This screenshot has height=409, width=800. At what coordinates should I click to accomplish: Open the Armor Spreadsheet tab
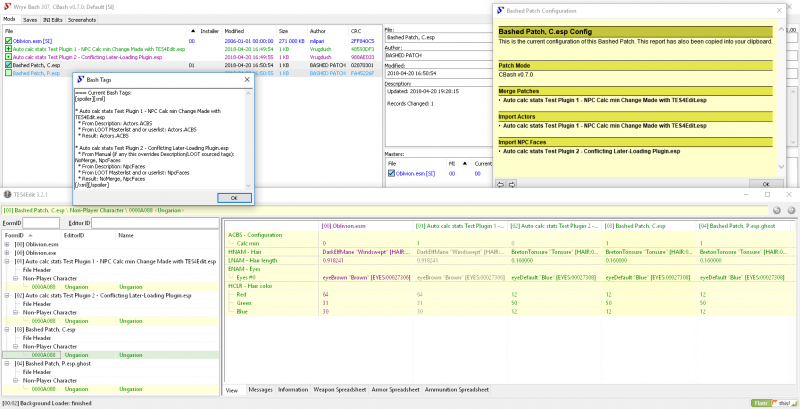tap(395, 390)
